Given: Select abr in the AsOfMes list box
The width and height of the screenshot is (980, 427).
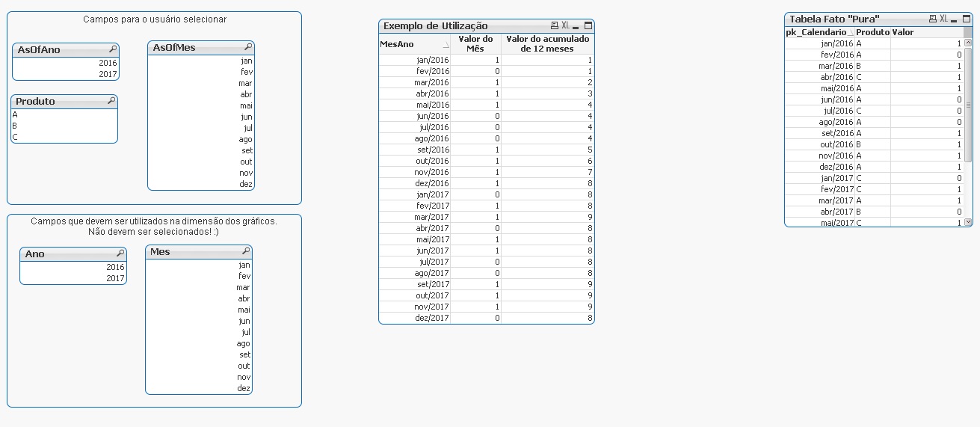Looking at the screenshot, I should click(x=201, y=94).
